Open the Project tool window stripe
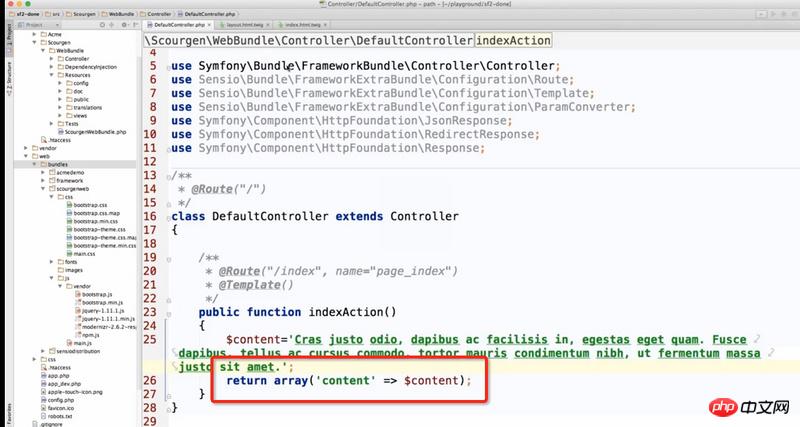This screenshot has height=427, width=800. (x=9, y=36)
